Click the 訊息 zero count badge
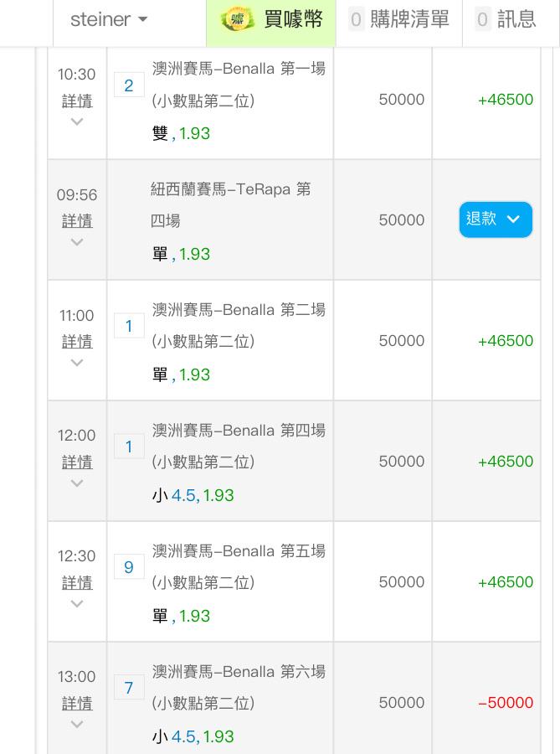 pos(483,20)
